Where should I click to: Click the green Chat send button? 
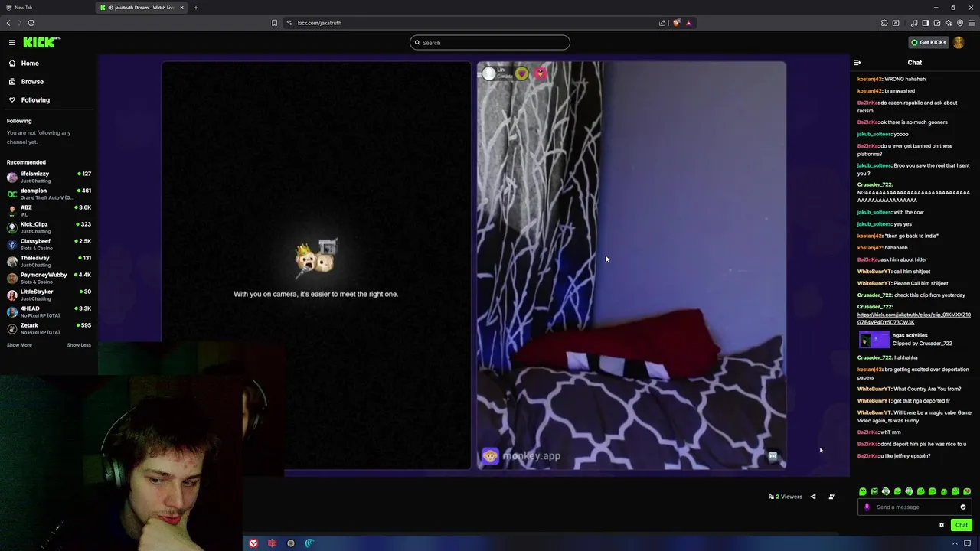(x=962, y=525)
